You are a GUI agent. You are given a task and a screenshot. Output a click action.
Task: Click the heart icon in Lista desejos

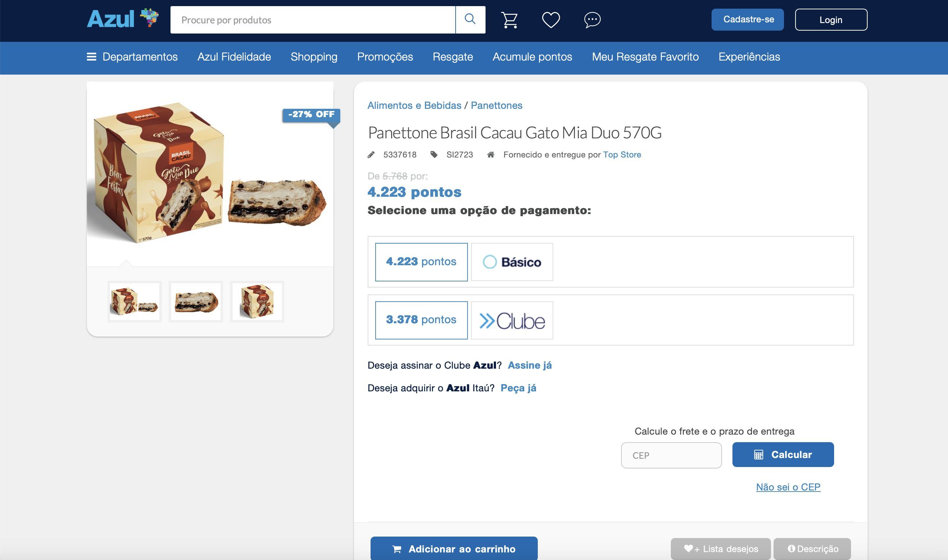(689, 548)
